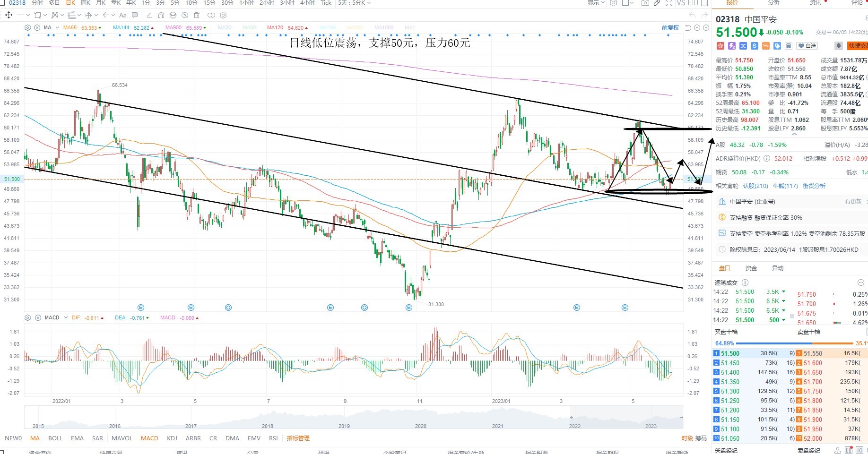This screenshot has height=454, width=868.
Task: Take a chart screenshot with camera icon
Action: click(645, 3)
